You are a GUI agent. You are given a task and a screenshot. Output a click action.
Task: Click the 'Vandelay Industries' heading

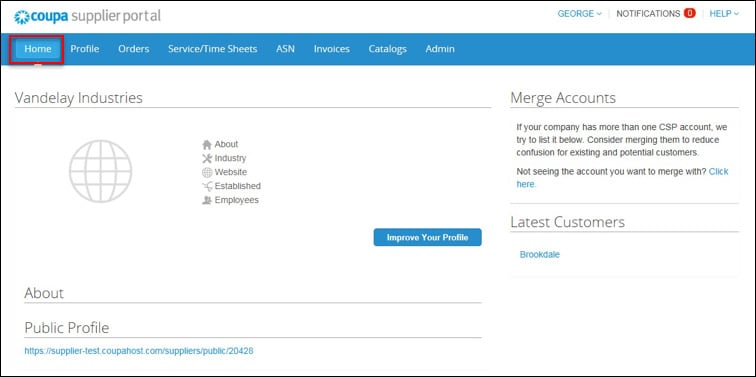pyautogui.click(x=79, y=98)
